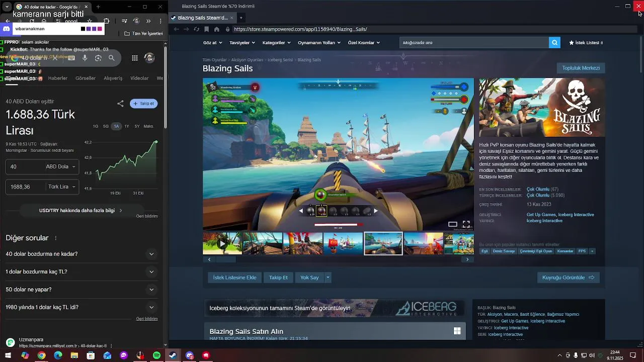Click fullscreen icon on the game video
The image size is (644, 362).
466,224
